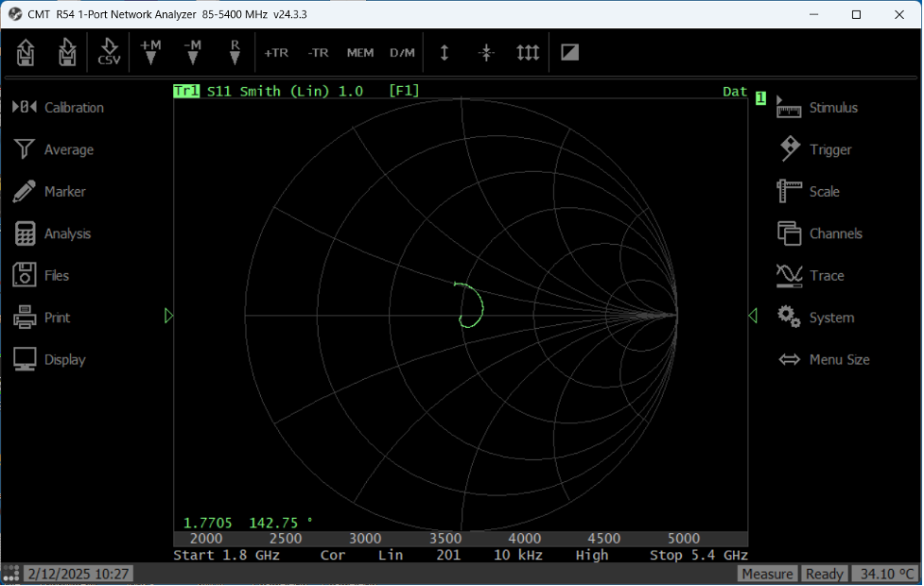Click Menu Size to resize menus
924x586 pixels.
(x=824, y=359)
